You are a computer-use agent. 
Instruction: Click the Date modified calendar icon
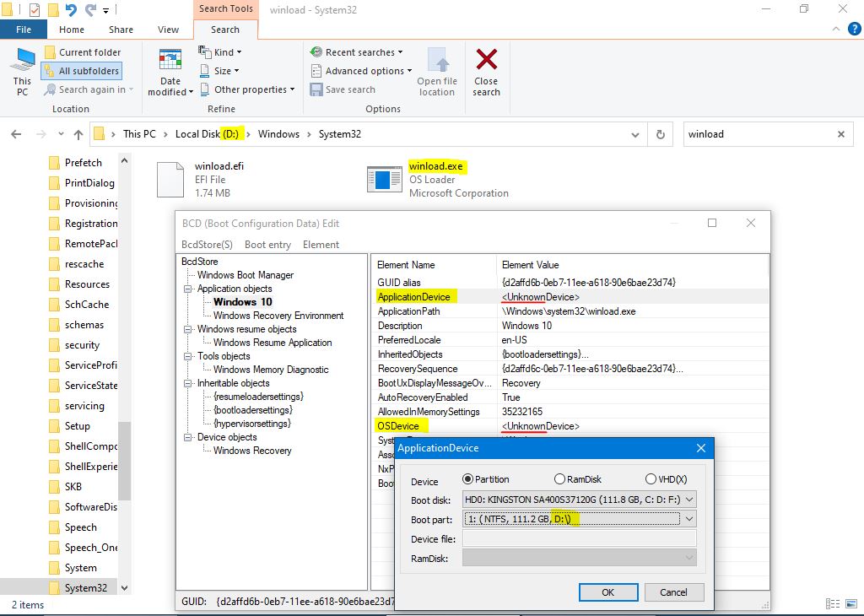tap(170, 62)
